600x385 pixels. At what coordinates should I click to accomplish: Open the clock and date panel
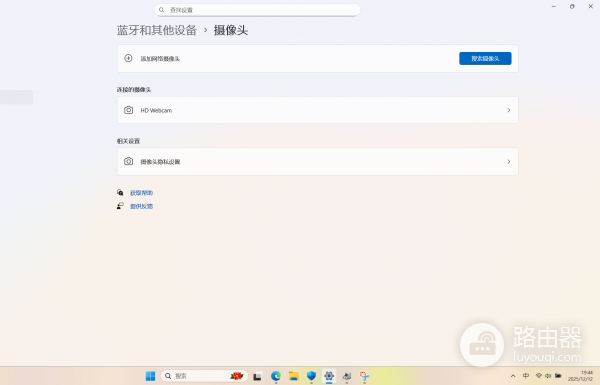click(580, 376)
